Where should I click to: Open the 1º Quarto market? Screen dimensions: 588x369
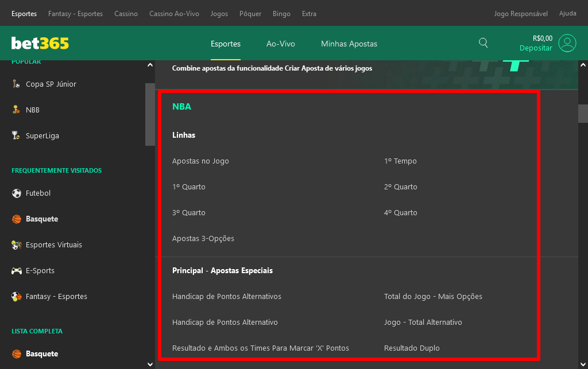(x=188, y=187)
